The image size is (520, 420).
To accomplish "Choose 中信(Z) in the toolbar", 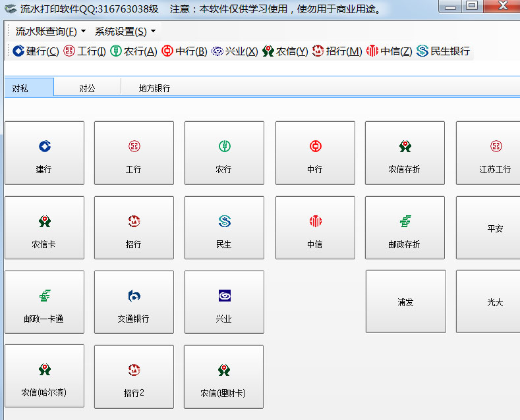I will (390, 51).
